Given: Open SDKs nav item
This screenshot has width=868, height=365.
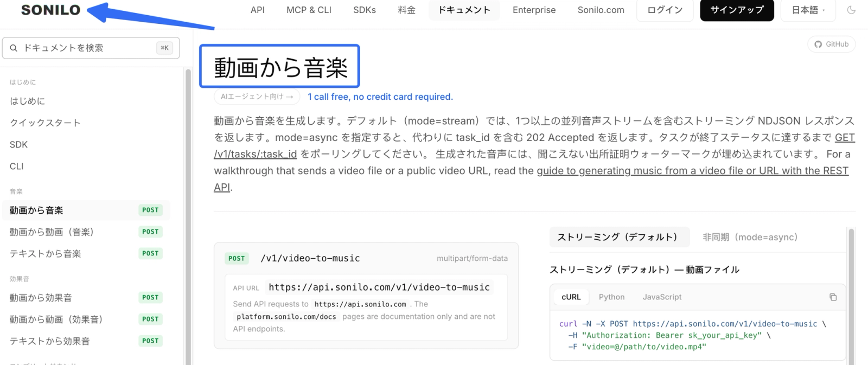Looking at the screenshot, I should coord(365,10).
